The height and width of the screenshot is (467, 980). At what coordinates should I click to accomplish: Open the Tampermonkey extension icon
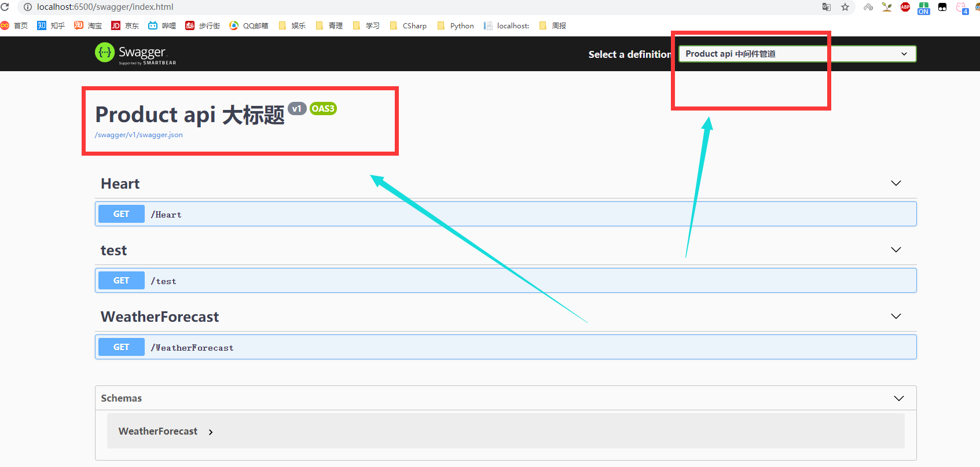point(942,7)
